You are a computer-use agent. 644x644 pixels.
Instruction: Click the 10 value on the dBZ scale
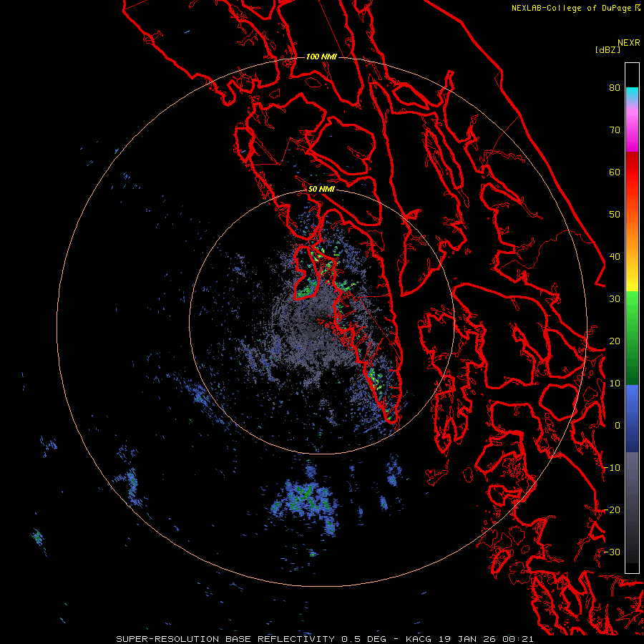tap(615, 384)
